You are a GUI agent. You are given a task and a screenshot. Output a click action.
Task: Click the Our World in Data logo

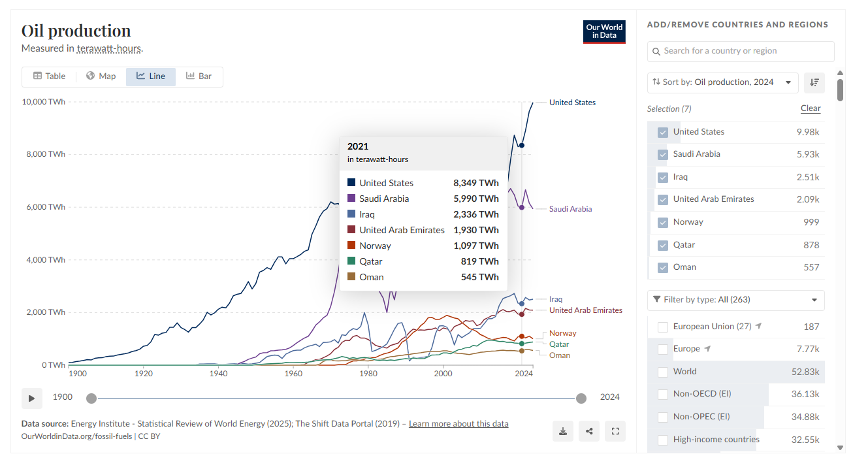point(604,31)
